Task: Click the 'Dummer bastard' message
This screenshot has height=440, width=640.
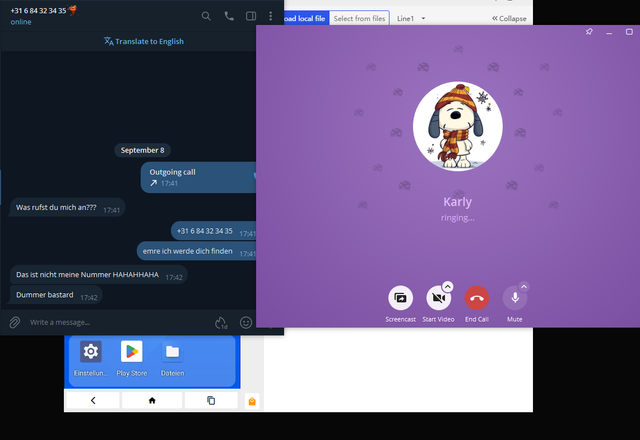Action: [56, 295]
